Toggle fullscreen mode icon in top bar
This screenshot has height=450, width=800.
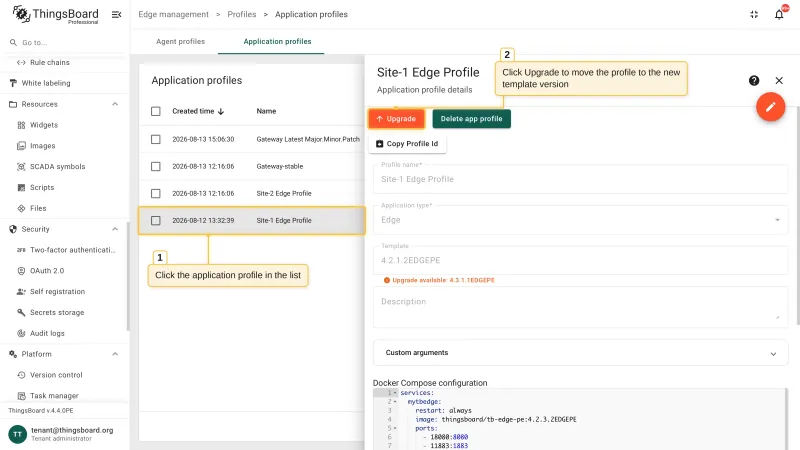coord(754,14)
